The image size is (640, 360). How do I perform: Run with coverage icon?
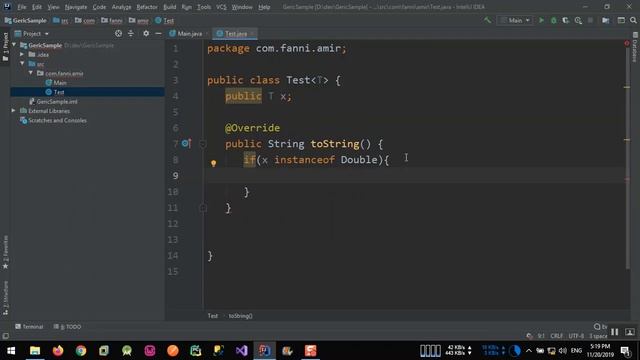pos(566,20)
